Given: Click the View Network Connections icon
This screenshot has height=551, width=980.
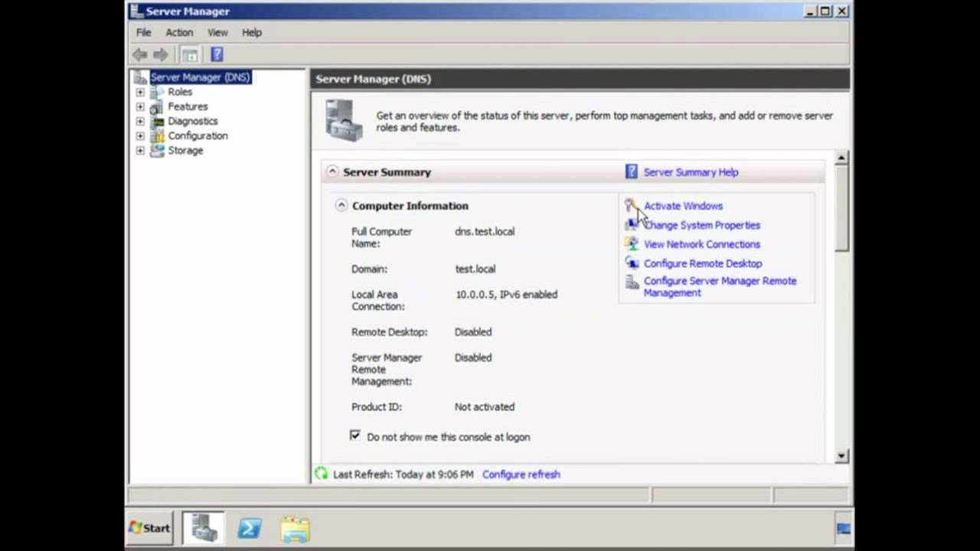Looking at the screenshot, I should [x=632, y=244].
